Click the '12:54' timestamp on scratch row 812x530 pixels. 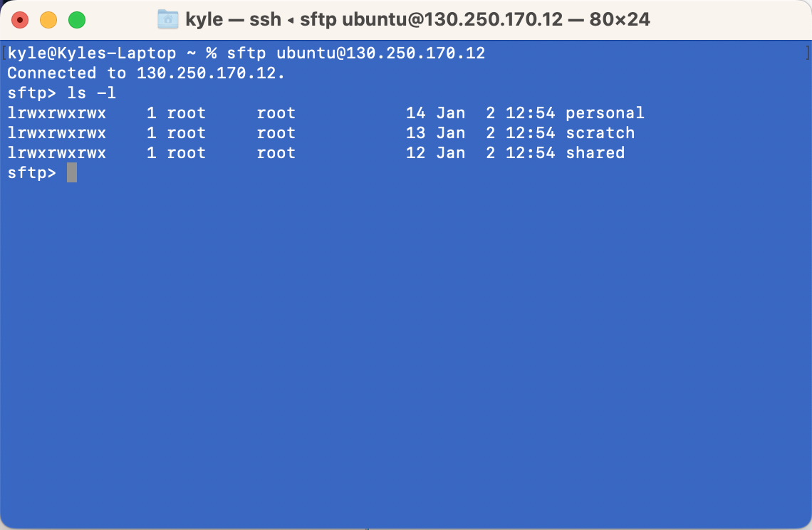pos(530,133)
